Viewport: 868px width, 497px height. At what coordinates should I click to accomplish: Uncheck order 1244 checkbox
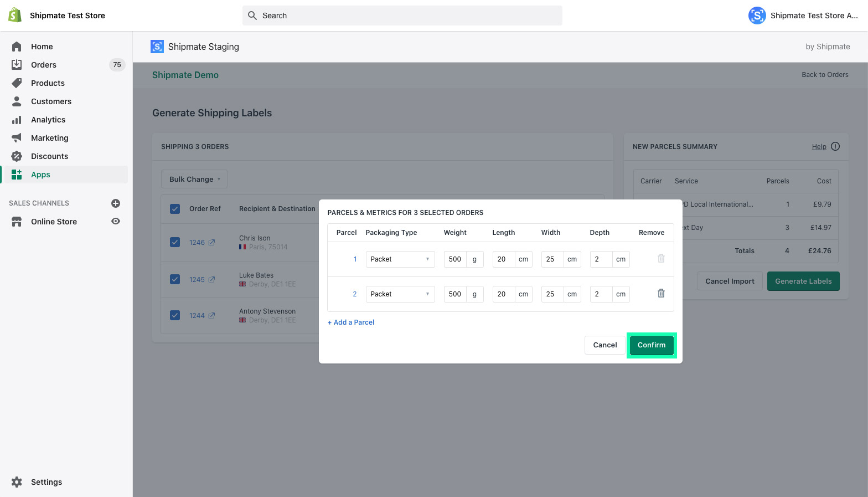175,315
